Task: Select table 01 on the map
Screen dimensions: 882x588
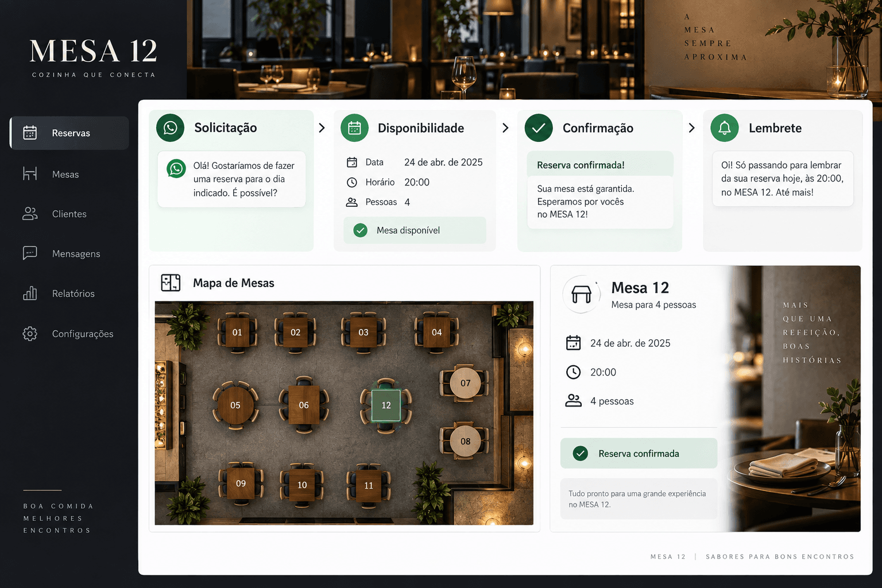Action: (x=237, y=332)
